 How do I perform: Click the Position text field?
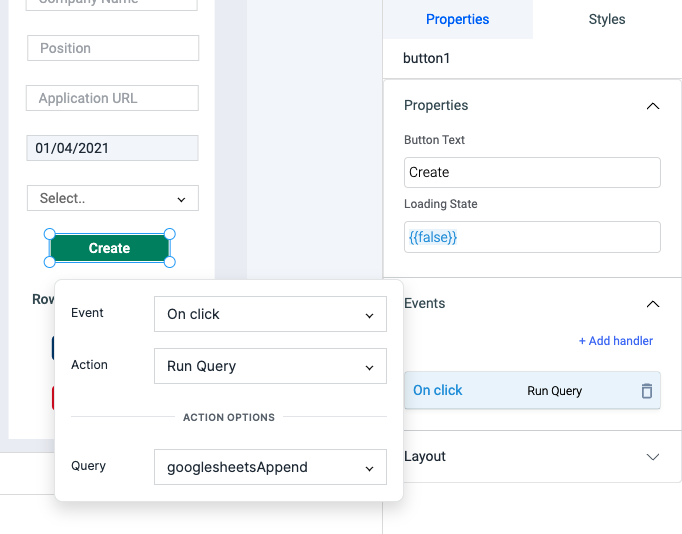click(x=112, y=48)
